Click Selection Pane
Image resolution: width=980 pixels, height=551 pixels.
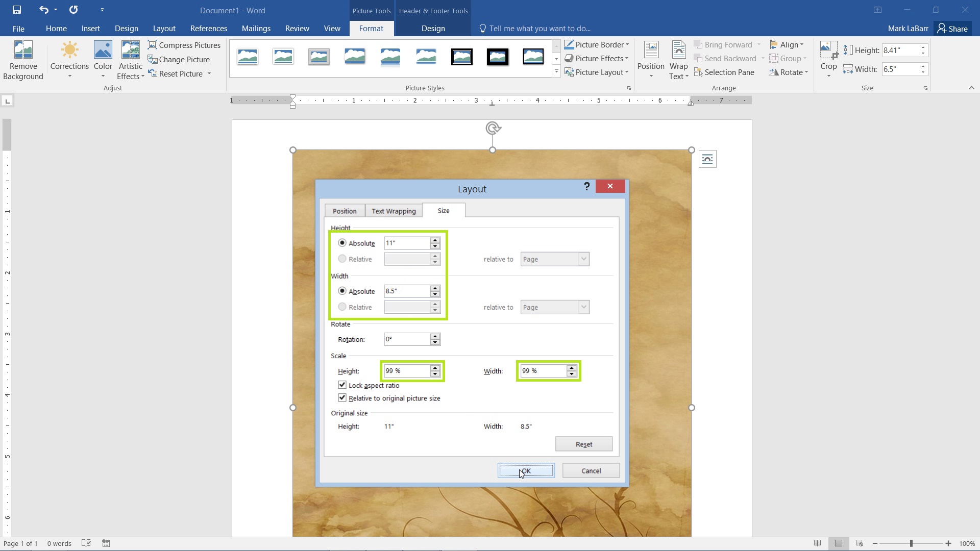724,72
